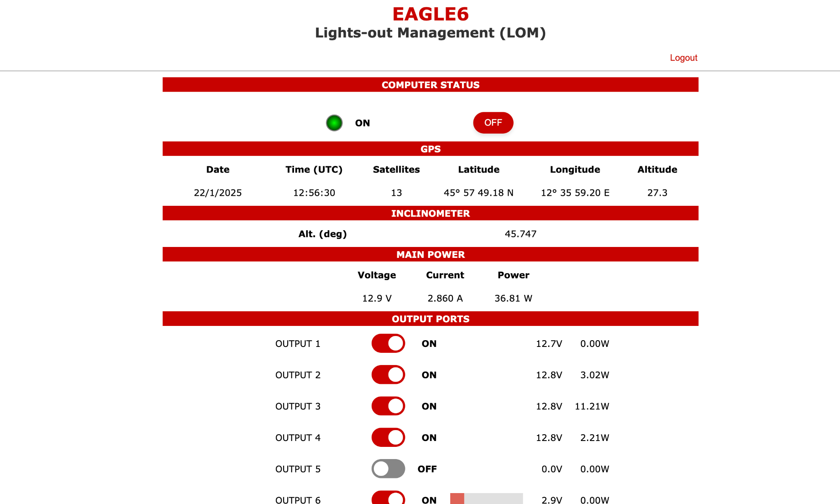This screenshot has height=504, width=840.
Task: Click the MAIN POWER section header
Action: [430, 255]
